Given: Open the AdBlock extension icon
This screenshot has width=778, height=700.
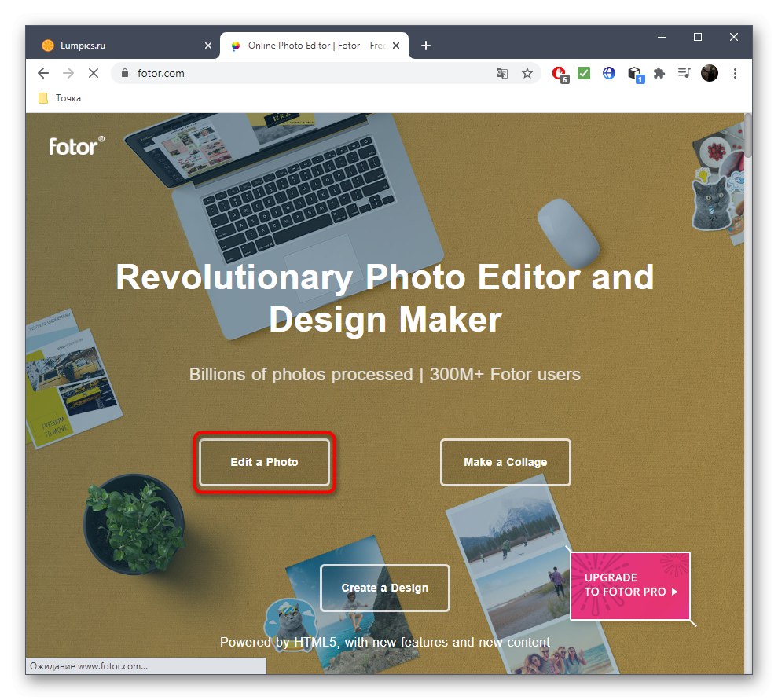Looking at the screenshot, I should click(558, 73).
